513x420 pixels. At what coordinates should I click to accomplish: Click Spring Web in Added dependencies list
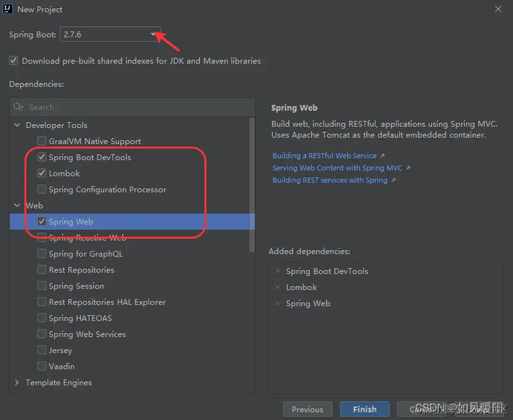308,304
